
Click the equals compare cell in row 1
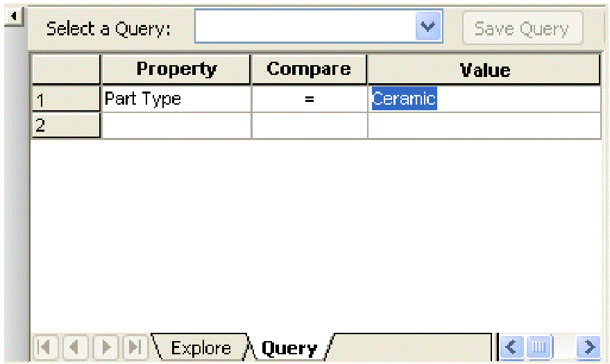coord(310,98)
